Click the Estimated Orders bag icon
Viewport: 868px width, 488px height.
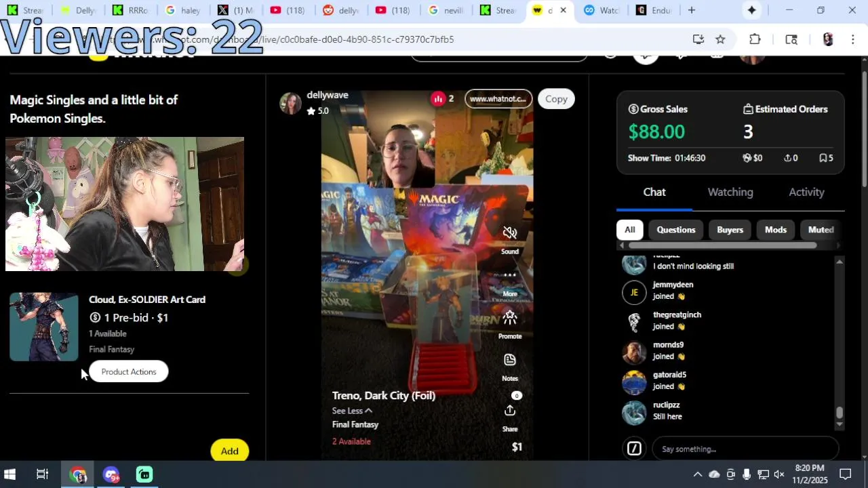748,109
